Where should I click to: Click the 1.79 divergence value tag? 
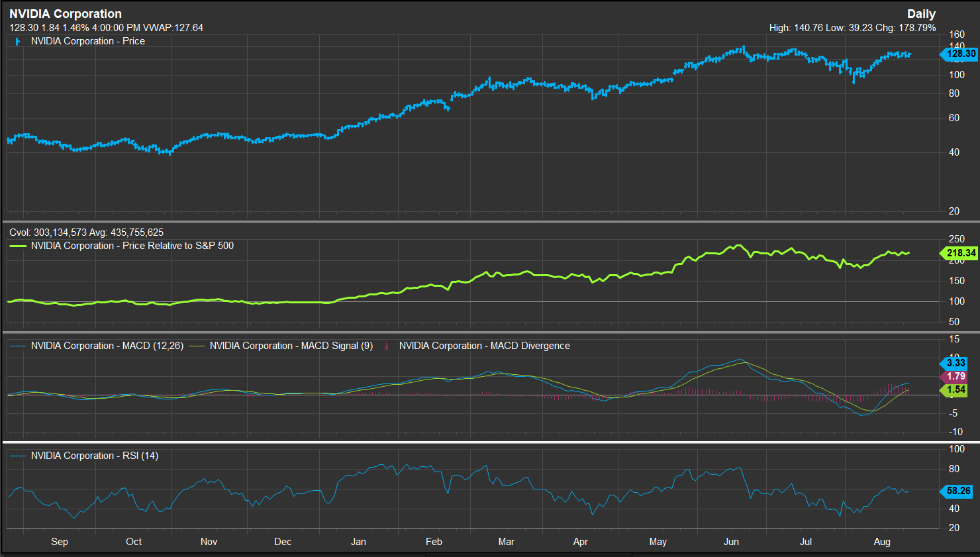(x=955, y=376)
